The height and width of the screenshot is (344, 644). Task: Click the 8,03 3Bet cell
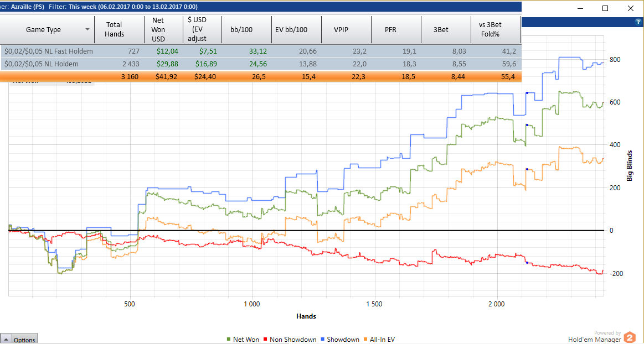point(458,51)
